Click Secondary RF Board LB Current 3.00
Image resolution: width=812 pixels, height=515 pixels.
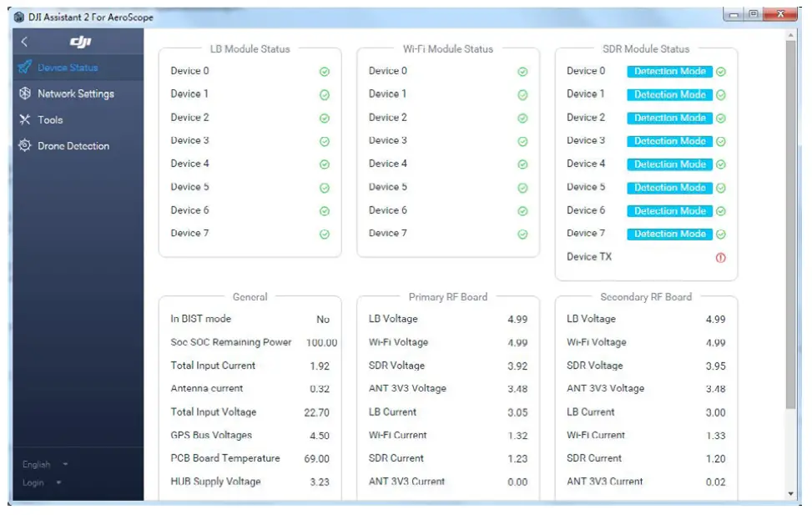tap(716, 412)
